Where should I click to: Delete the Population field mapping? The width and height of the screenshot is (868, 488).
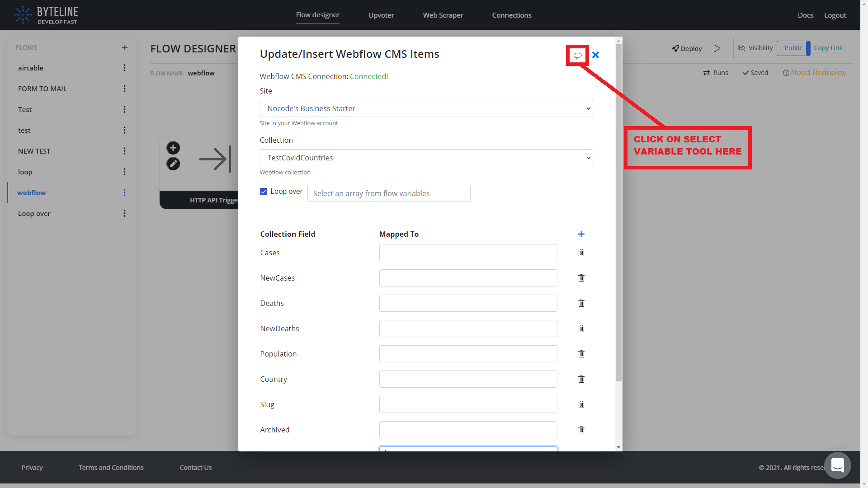pyautogui.click(x=581, y=354)
